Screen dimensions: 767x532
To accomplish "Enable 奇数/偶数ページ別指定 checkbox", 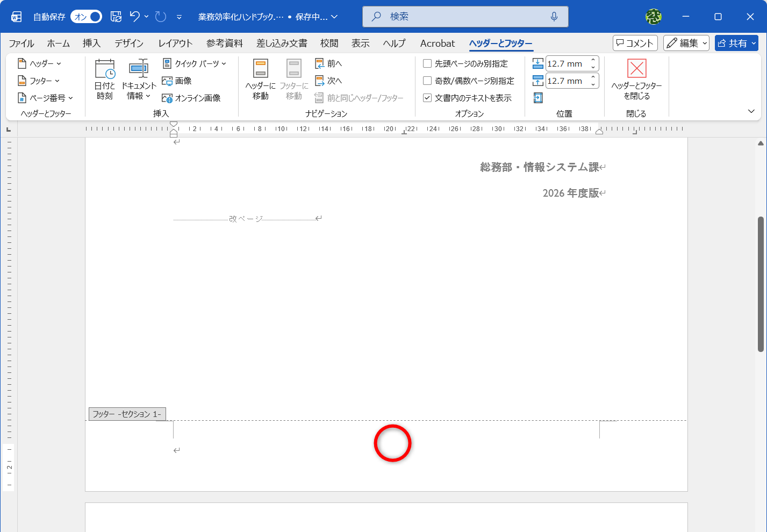I will (x=427, y=81).
